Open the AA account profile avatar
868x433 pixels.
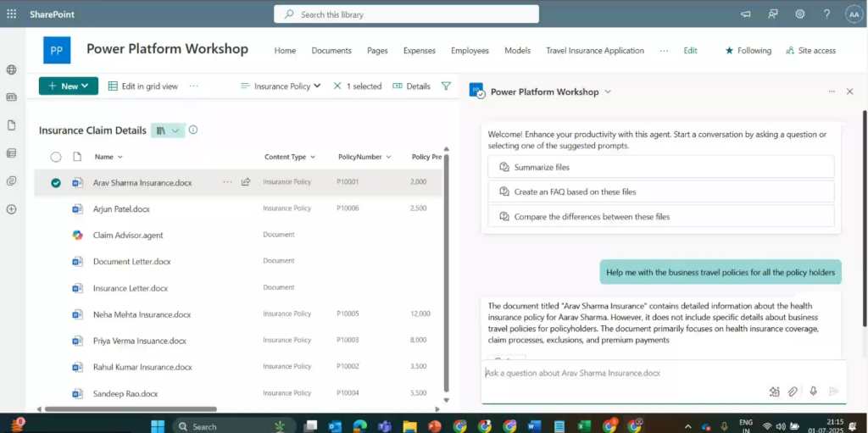(x=854, y=14)
